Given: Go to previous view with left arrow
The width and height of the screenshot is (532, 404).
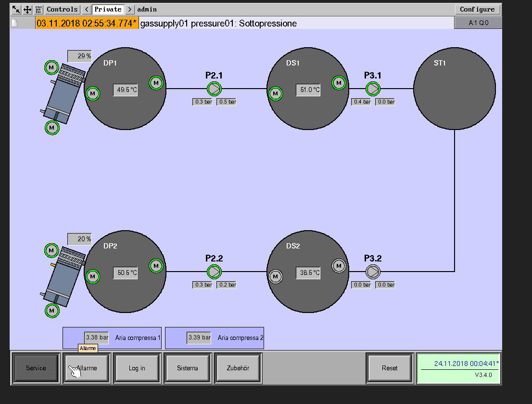Looking at the screenshot, I should tap(87, 9).
